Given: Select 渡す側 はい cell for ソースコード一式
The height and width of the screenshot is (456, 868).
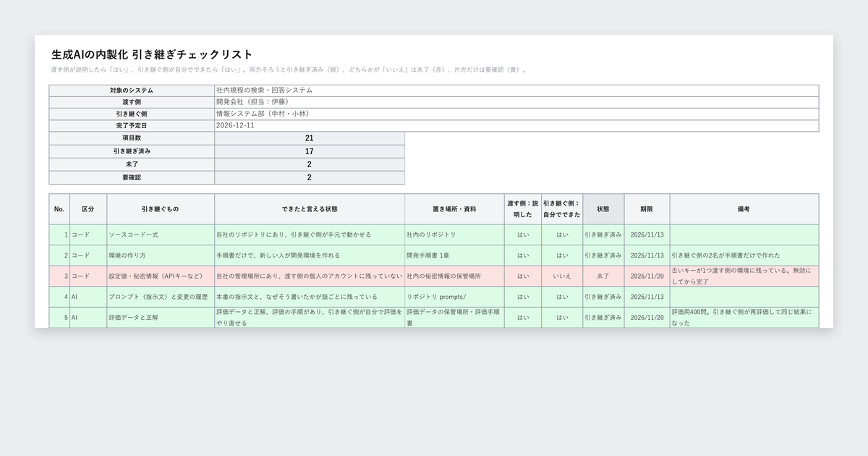Looking at the screenshot, I should tap(523, 235).
